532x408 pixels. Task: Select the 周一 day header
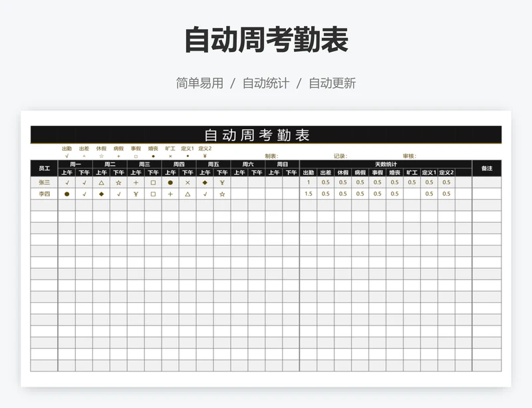click(75, 164)
